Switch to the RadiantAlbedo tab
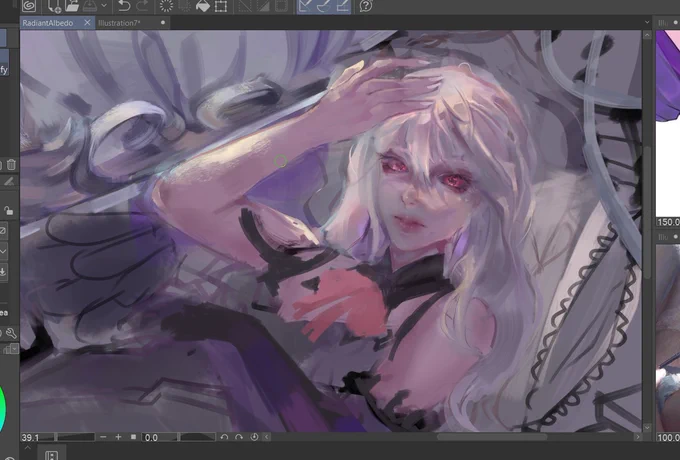The image size is (680, 460). click(48, 23)
